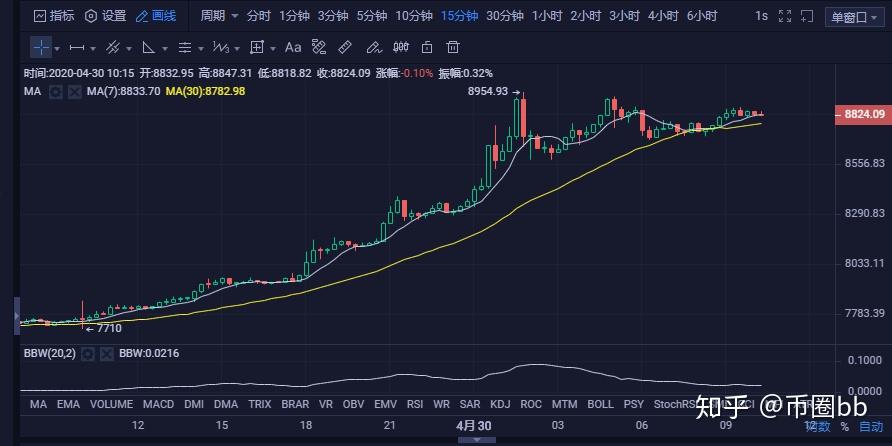Image resolution: width=892 pixels, height=446 pixels.
Task: Toggle the DMI indicator
Action: (x=193, y=404)
